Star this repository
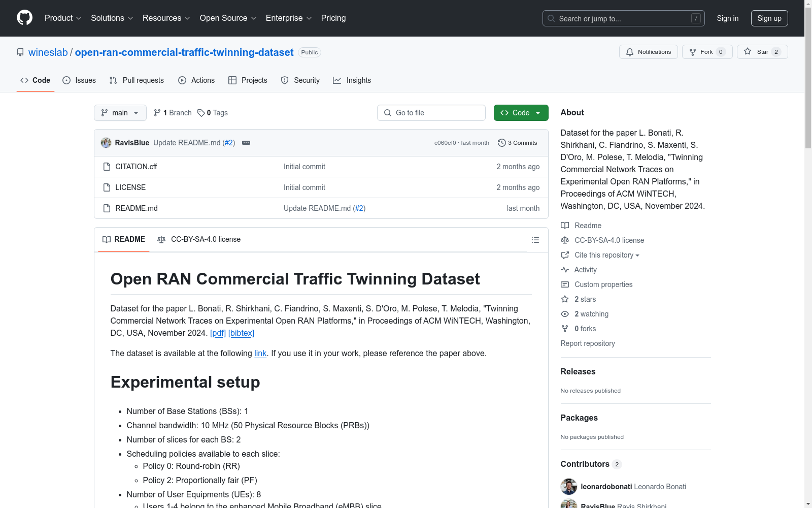 pos(762,52)
